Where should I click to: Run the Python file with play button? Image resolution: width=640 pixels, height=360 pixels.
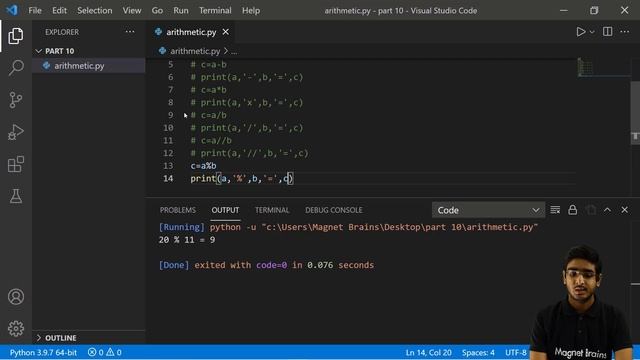pyautogui.click(x=580, y=32)
